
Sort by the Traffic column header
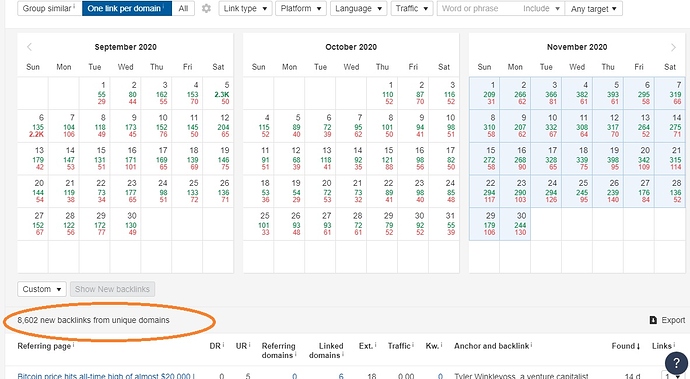400,346
